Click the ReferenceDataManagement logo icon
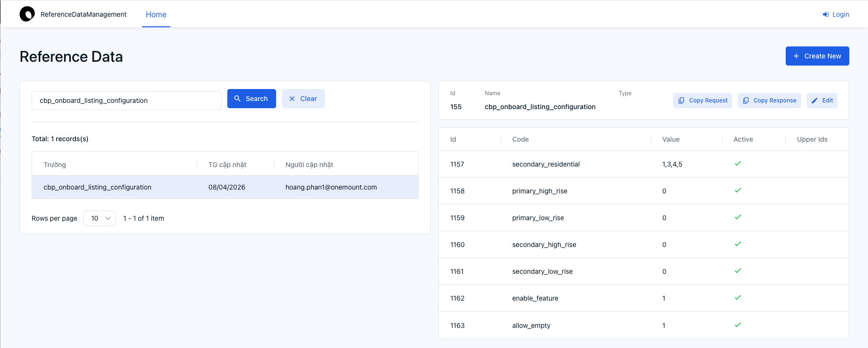Screen dimensions: 868x348 coord(27,14)
